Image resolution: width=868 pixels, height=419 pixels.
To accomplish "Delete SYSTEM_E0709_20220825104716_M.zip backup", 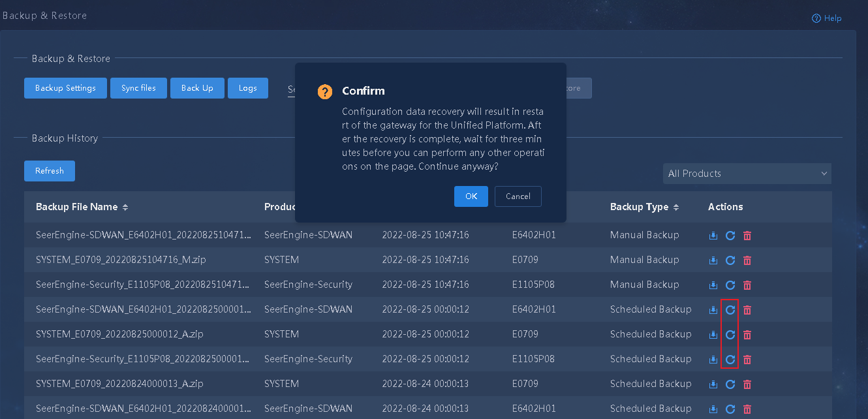I will coord(747,260).
